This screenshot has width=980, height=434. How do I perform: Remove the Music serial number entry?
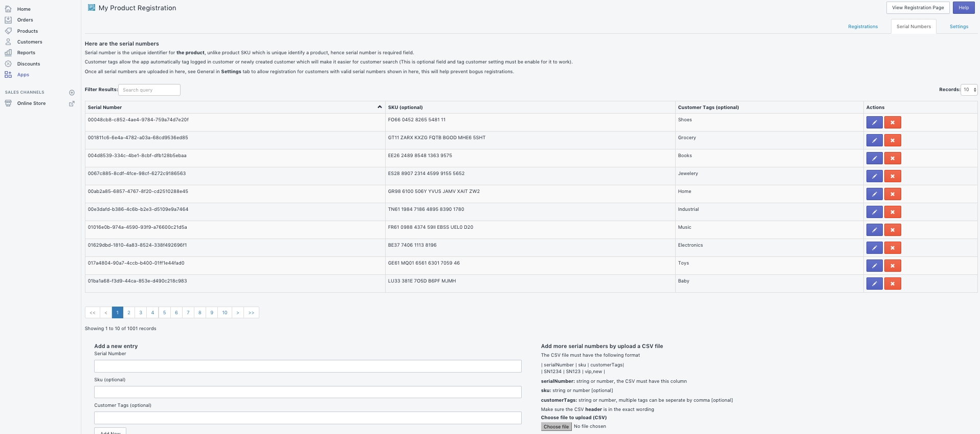click(x=892, y=230)
